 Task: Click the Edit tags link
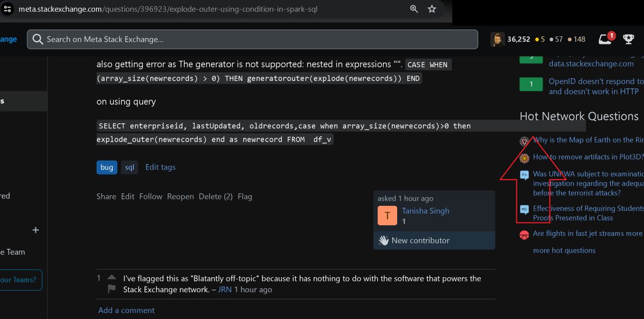[160, 167]
